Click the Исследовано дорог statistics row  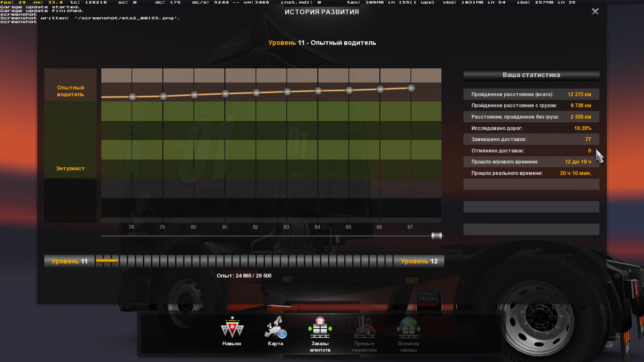click(x=531, y=128)
